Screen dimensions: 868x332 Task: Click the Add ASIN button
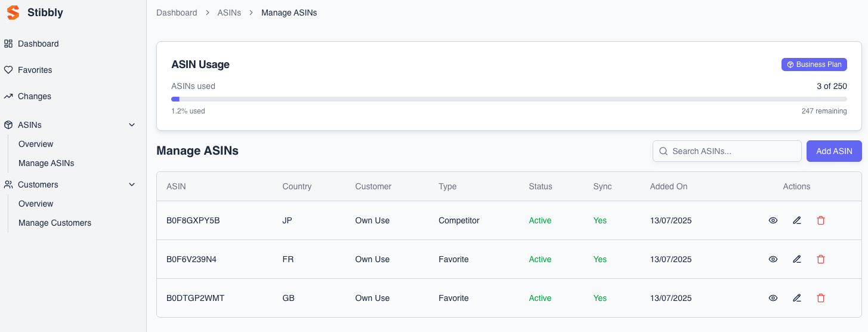[x=834, y=151]
